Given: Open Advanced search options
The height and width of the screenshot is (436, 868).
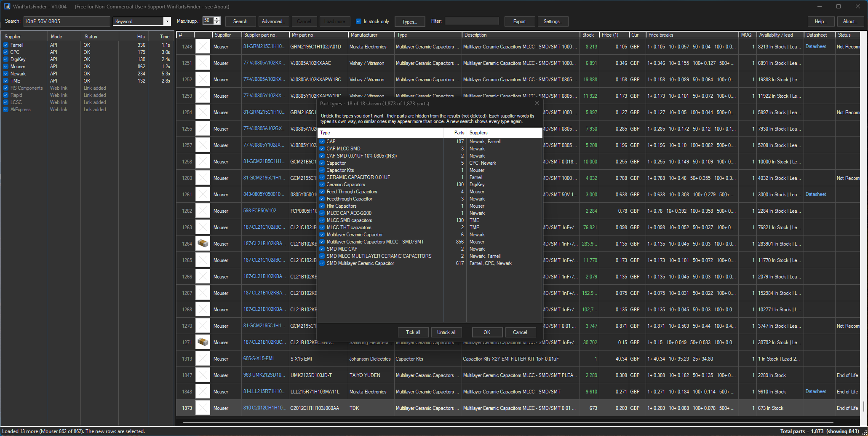Looking at the screenshot, I should 273,21.
